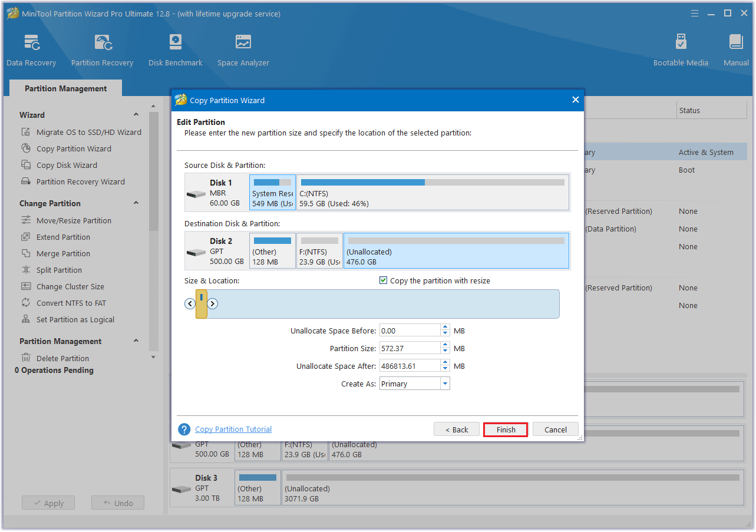Image resolution: width=756 pixels, height=532 pixels.
Task: Go back with the < Back button
Action: coord(457,429)
